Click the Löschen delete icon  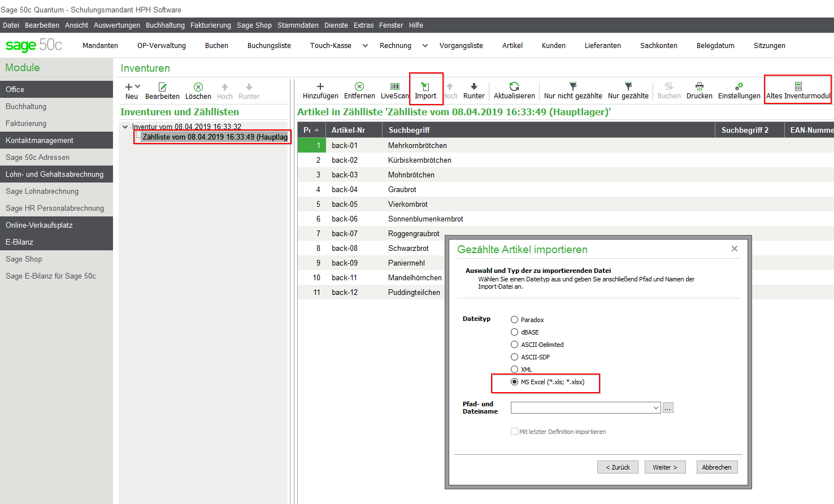198,86
